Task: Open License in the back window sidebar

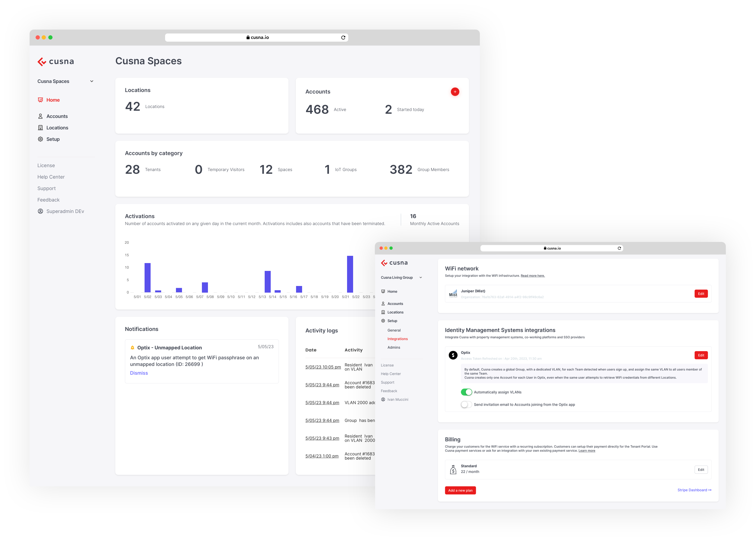Action: coord(46,165)
